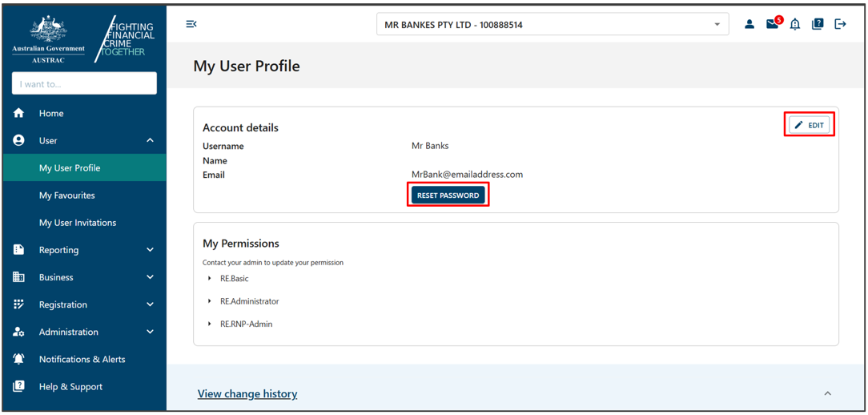Click the Mr Banks username value
Image resolution: width=868 pixels, height=415 pixels.
click(430, 147)
